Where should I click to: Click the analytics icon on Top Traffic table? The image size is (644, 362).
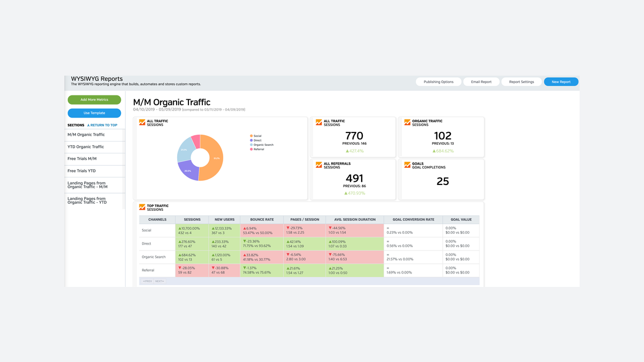click(x=142, y=208)
